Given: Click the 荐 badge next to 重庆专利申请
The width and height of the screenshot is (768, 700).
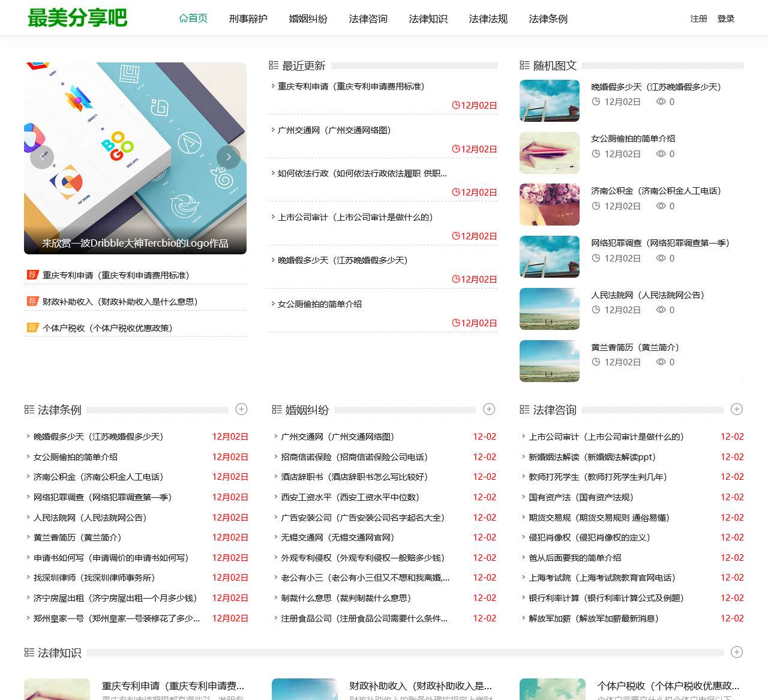Looking at the screenshot, I should coord(32,275).
